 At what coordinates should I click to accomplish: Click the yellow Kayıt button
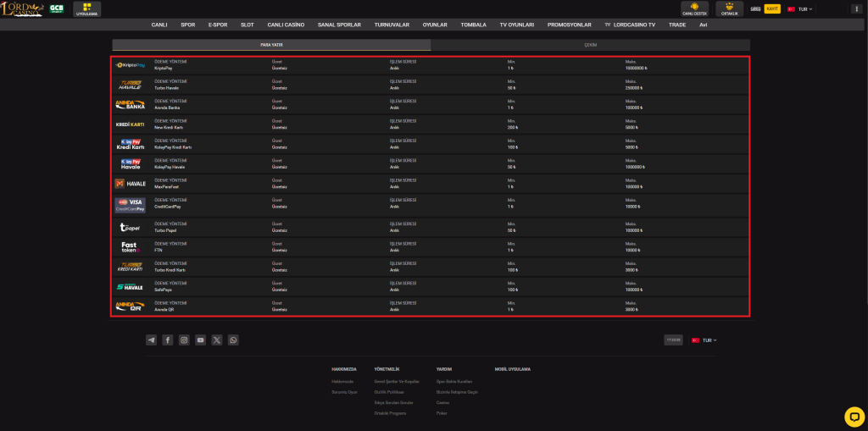[x=772, y=8]
